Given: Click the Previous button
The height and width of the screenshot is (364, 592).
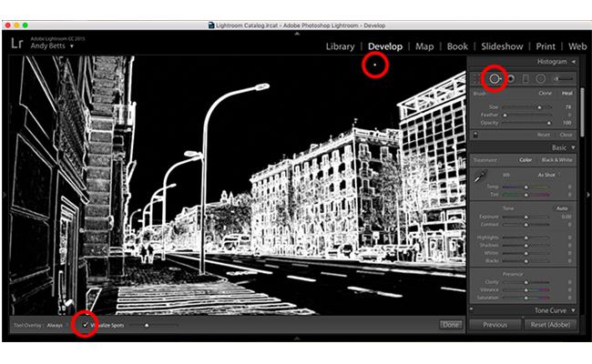Looking at the screenshot, I should (x=495, y=325).
